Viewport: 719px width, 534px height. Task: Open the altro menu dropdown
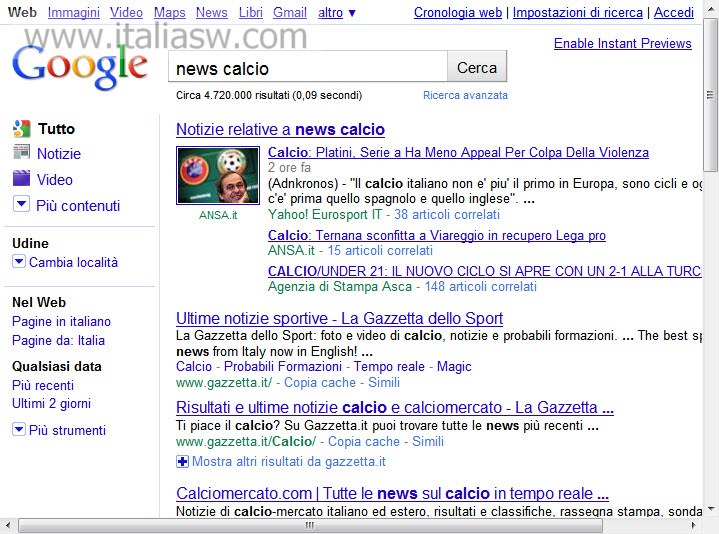[x=337, y=12]
